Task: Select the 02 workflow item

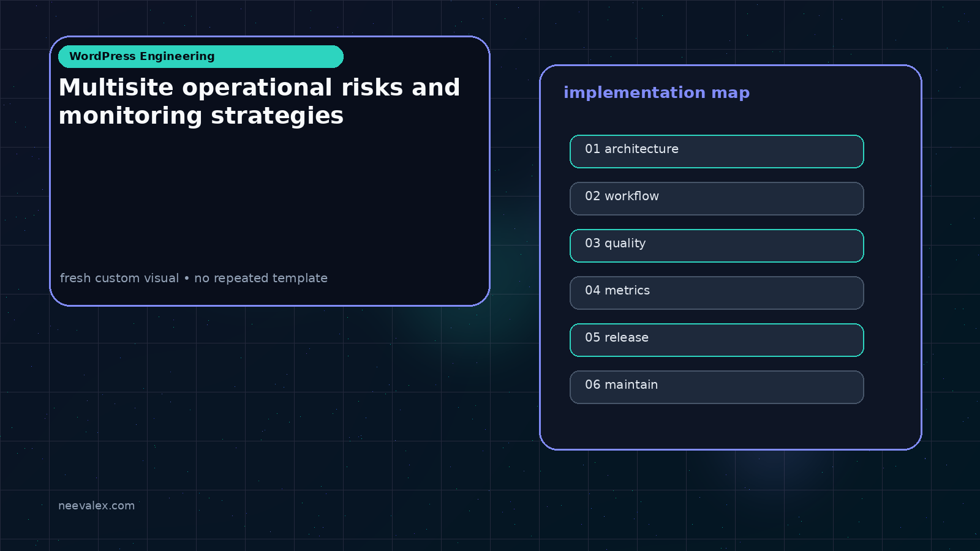Action: pos(717,198)
